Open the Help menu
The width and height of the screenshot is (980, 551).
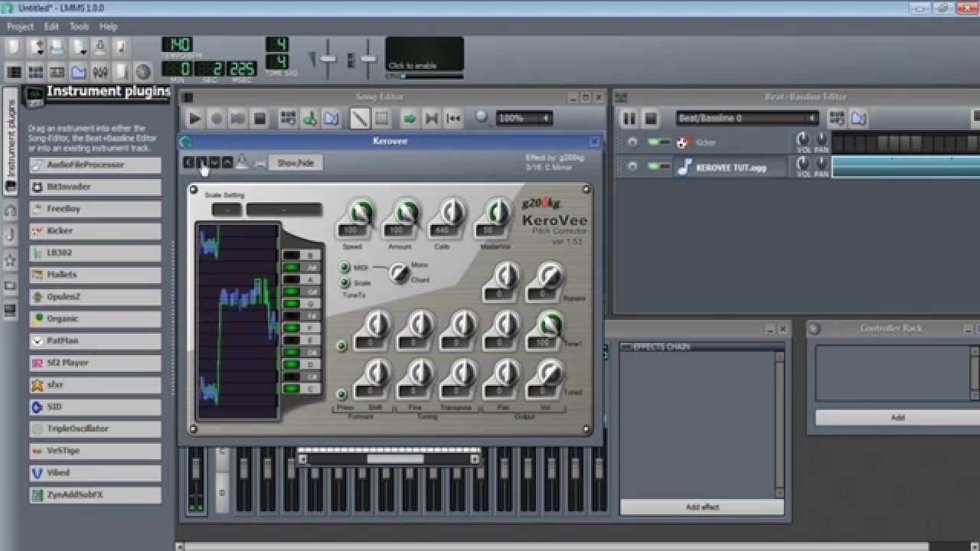(x=109, y=26)
